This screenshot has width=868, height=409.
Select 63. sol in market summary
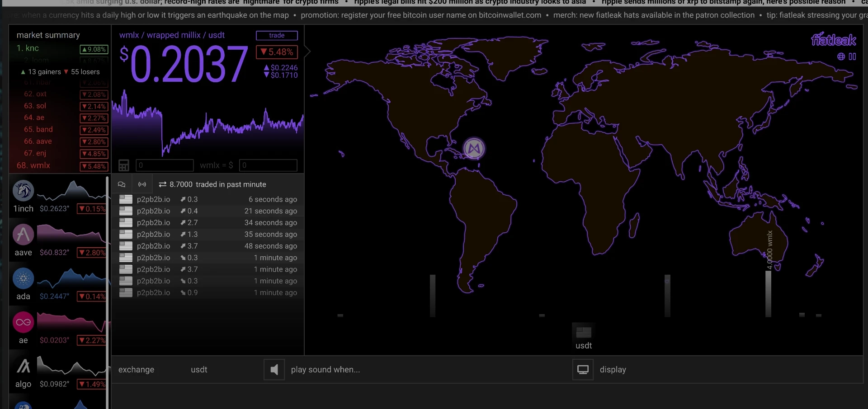[35, 106]
